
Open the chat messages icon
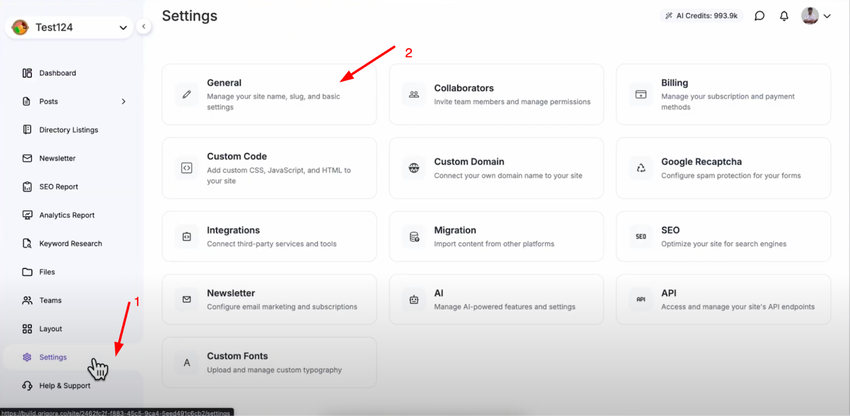[x=760, y=16]
